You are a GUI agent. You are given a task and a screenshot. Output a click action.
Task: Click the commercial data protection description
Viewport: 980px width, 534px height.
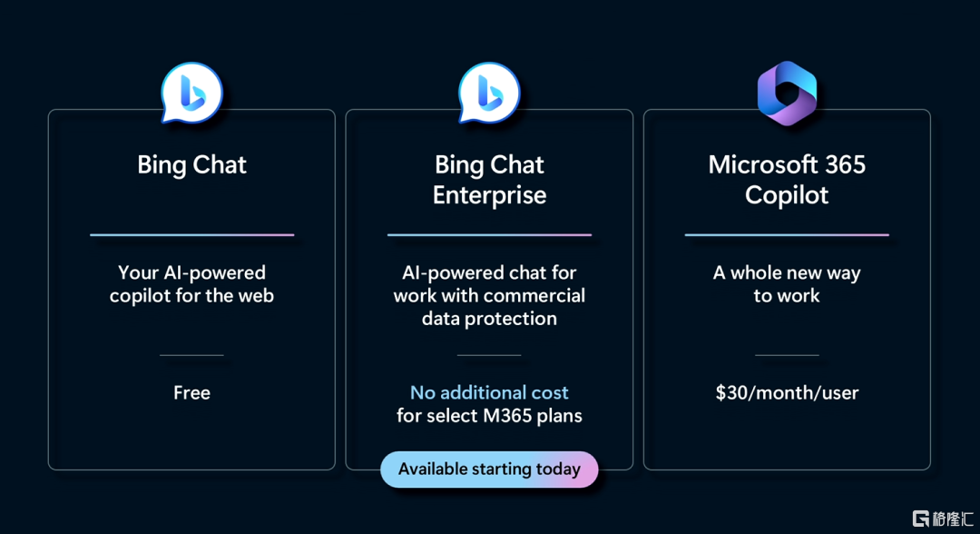click(x=489, y=295)
